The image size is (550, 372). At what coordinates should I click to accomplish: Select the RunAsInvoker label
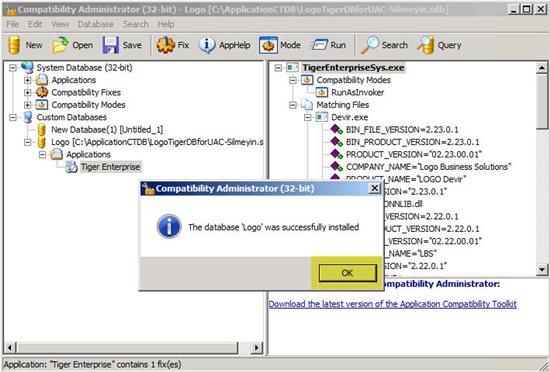pos(357,92)
